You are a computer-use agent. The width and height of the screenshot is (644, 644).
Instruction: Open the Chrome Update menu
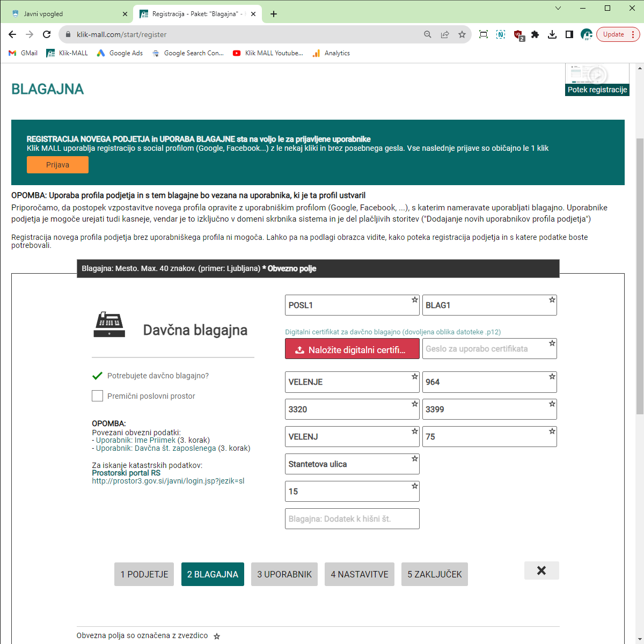pyautogui.click(x=618, y=34)
